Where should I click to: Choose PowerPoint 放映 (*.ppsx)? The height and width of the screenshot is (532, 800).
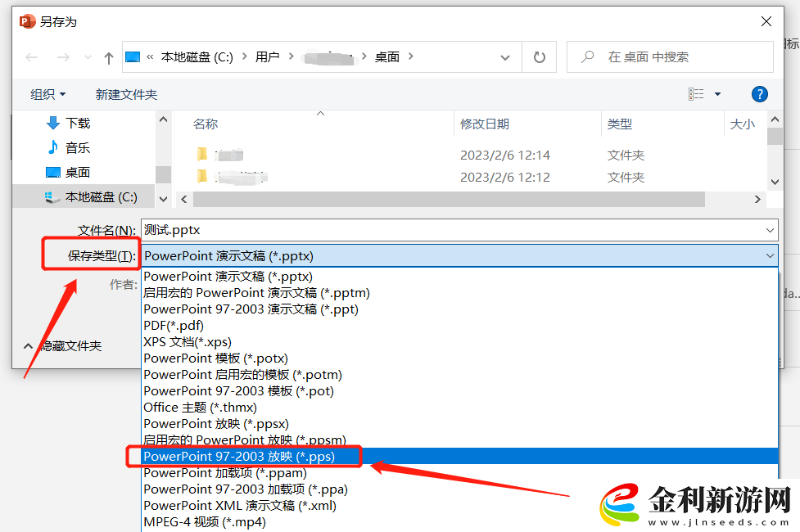tap(459, 423)
